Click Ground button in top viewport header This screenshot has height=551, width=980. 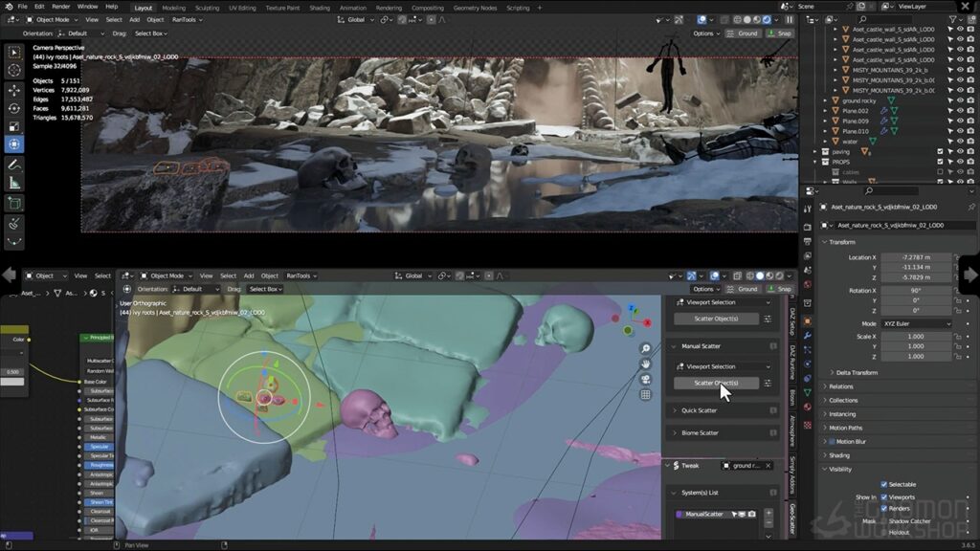coord(743,33)
